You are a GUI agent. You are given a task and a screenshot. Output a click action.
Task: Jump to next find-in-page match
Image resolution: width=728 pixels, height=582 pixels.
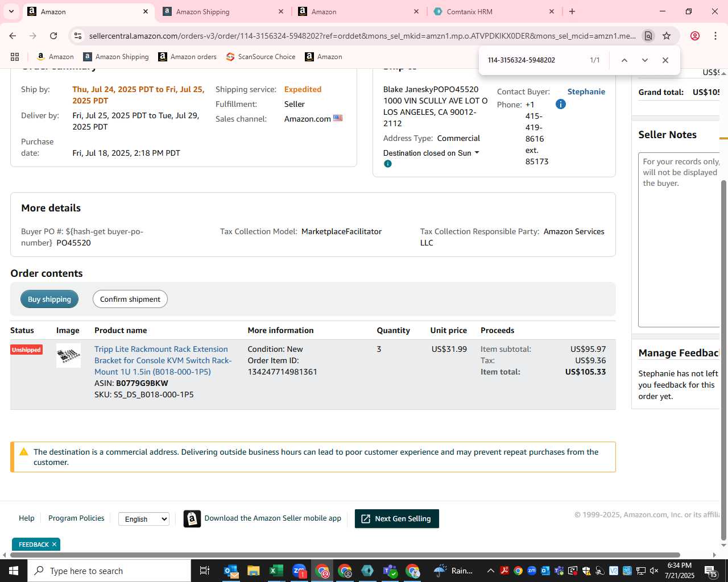coord(644,60)
